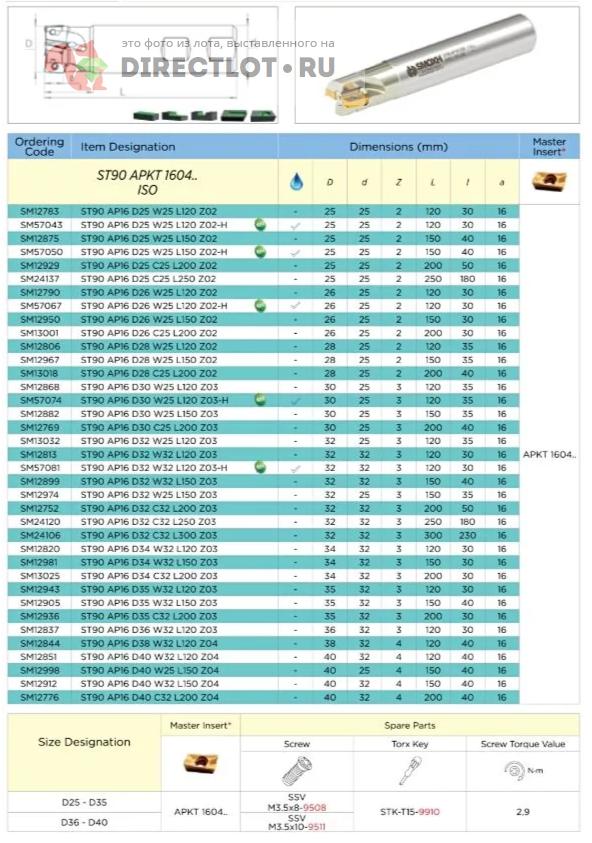Click the Torx key icon

point(410,770)
